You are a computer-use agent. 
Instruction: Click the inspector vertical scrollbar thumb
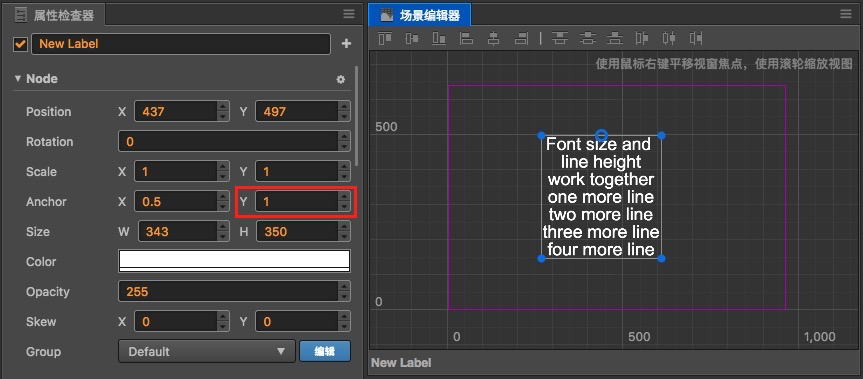click(x=357, y=116)
